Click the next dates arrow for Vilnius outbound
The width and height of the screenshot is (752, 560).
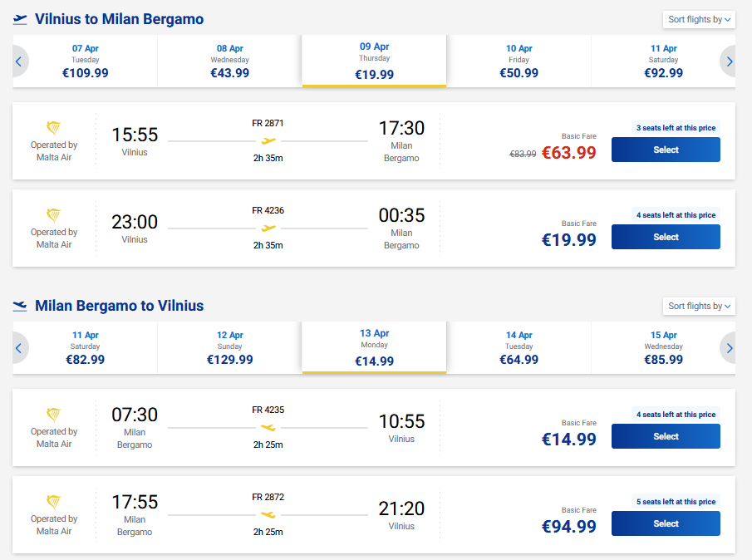click(729, 61)
